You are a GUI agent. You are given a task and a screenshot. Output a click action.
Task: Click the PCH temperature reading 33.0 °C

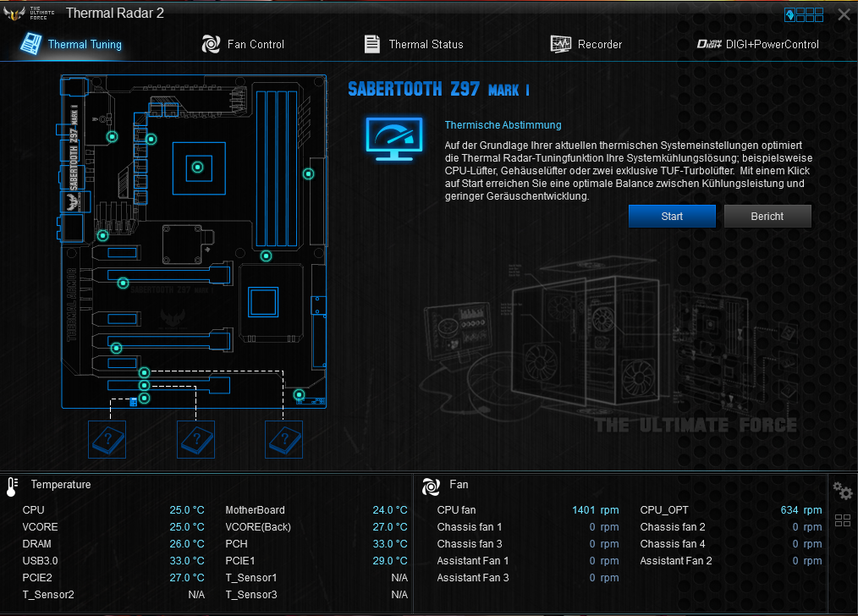(x=390, y=544)
